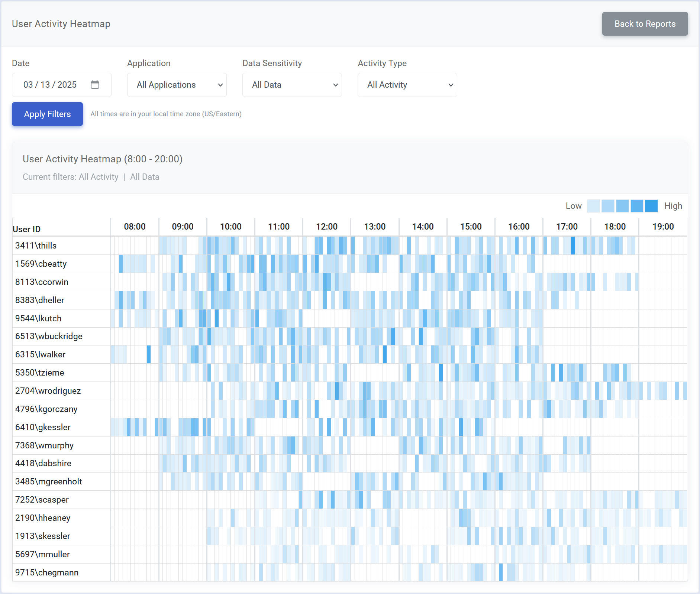Viewport: 700px width, 594px height.
Task: Select user row 7252\scasper
Action: (x=42, y=500)
